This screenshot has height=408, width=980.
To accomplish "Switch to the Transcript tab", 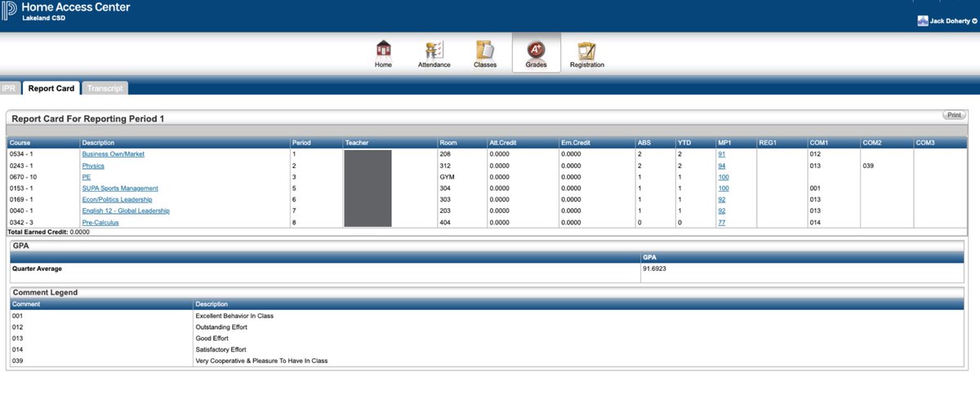I will [105, 88].
